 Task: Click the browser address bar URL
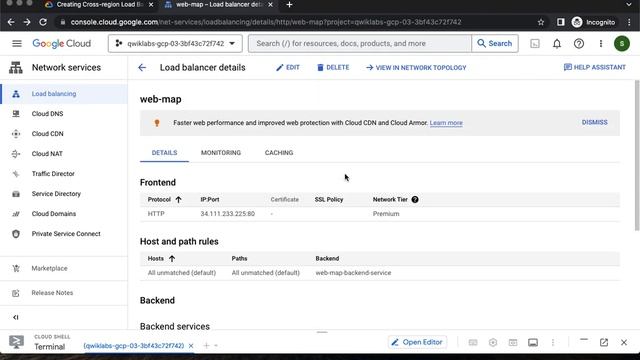point(266,22)
